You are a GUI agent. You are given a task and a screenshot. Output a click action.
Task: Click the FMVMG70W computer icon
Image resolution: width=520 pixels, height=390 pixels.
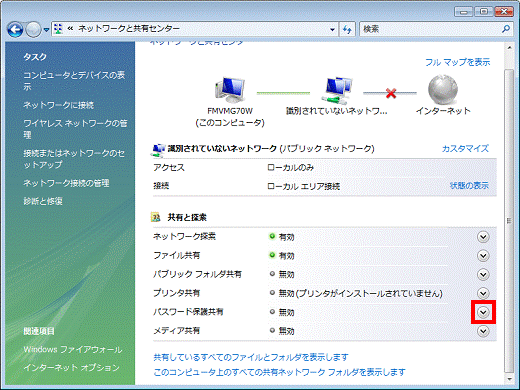point(230,89)
